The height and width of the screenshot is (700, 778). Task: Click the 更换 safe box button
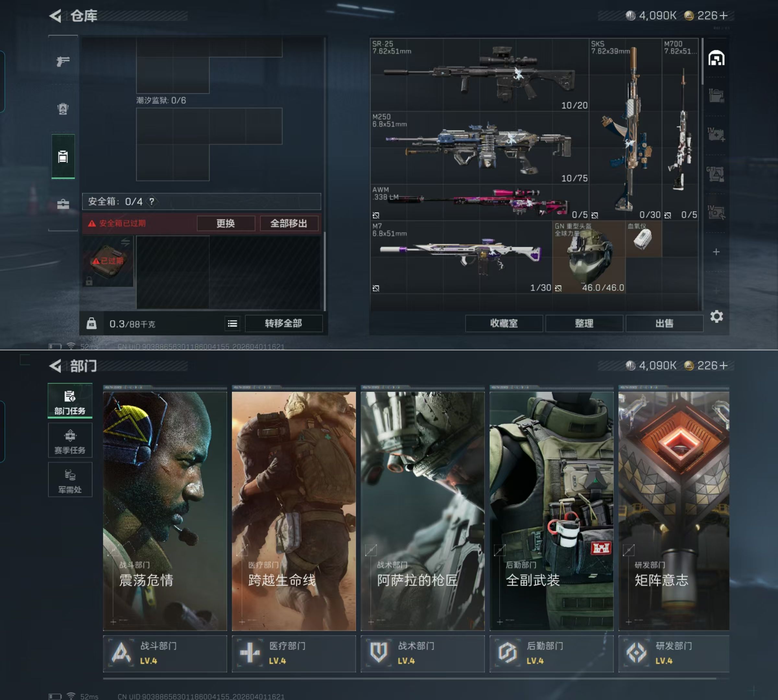coord(226,224)
